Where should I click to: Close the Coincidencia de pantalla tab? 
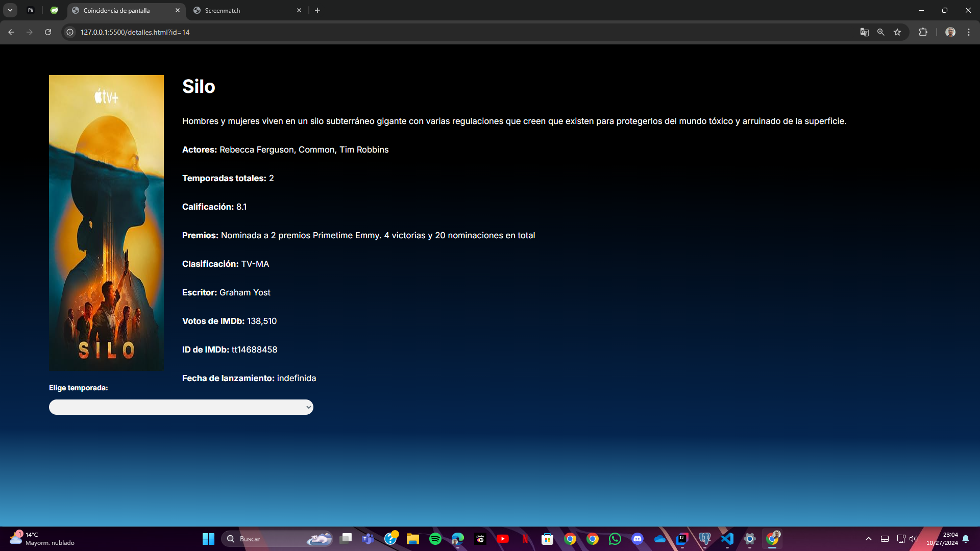tap(178, 10)
